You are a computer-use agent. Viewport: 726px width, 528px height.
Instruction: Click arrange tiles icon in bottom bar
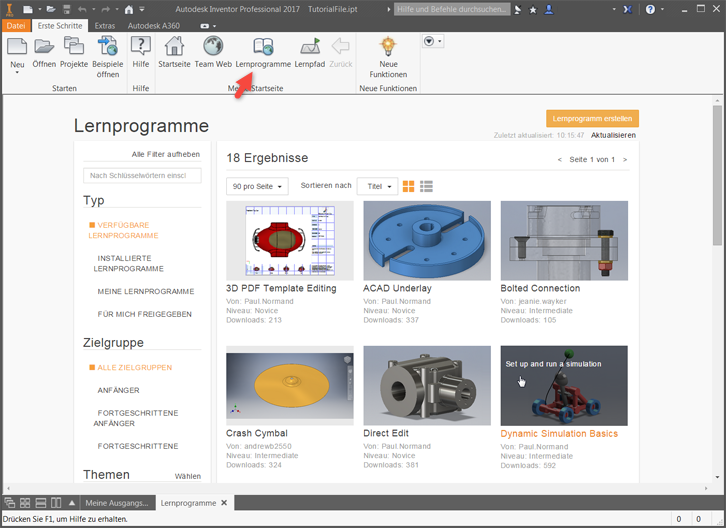25,503
